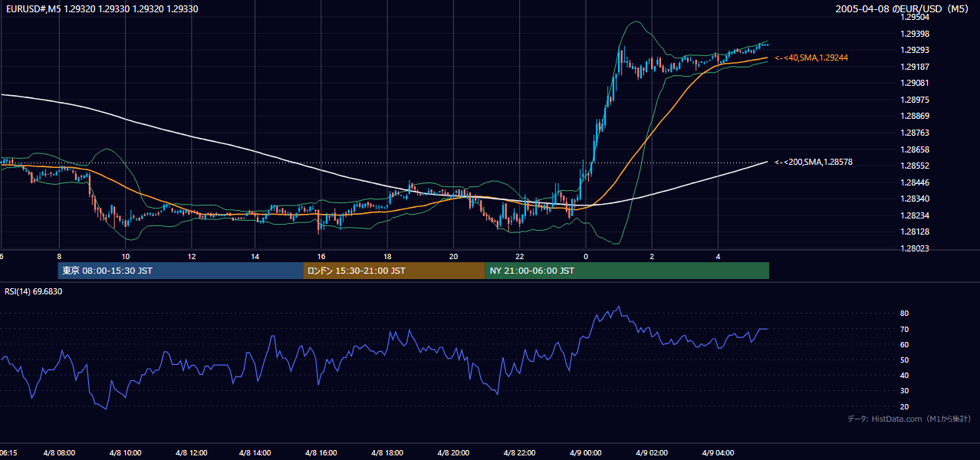
Task: Click hour label 12 under price chart
Action: tap(191, 256)
